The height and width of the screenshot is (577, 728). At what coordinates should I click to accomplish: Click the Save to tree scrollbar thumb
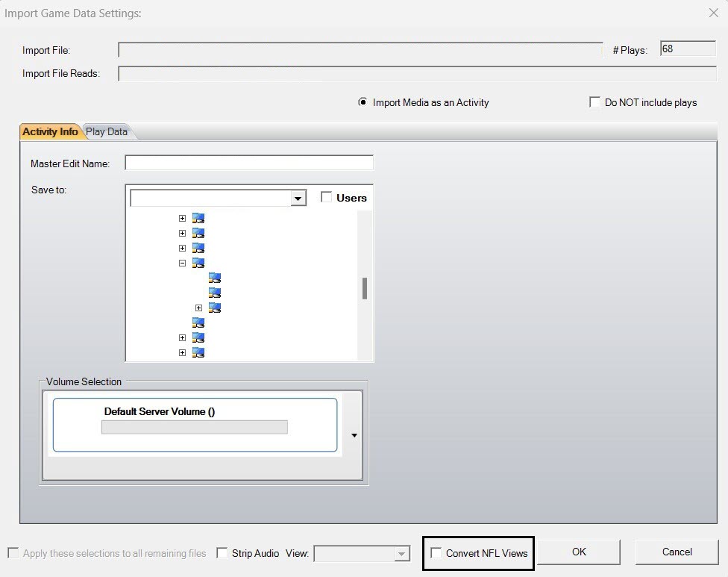(365, 288)
